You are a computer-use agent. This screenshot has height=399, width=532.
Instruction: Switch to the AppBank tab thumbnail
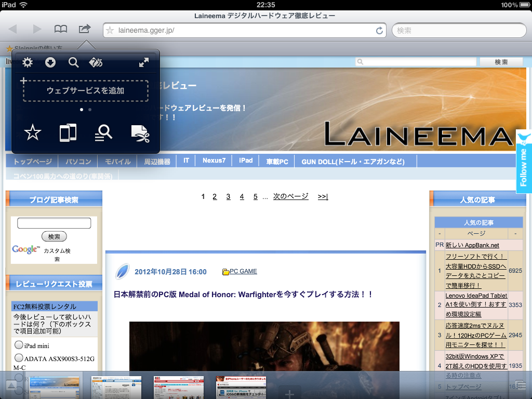point(241,388)
